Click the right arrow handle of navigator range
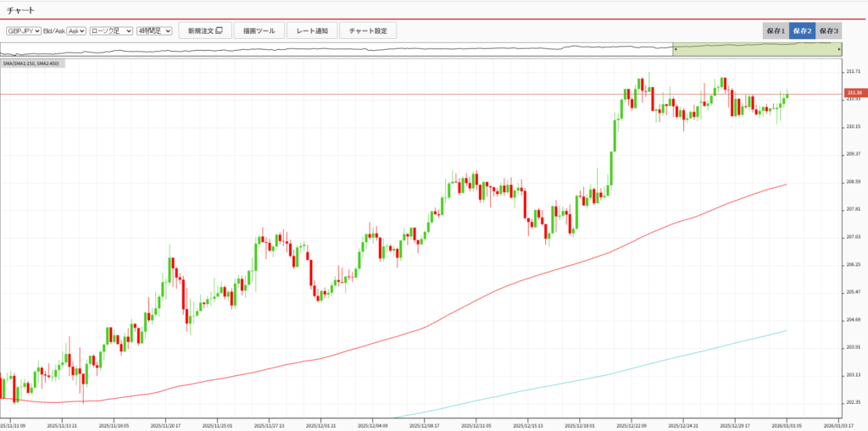Screen dimensions: 868x431 [x=839, y=50]
